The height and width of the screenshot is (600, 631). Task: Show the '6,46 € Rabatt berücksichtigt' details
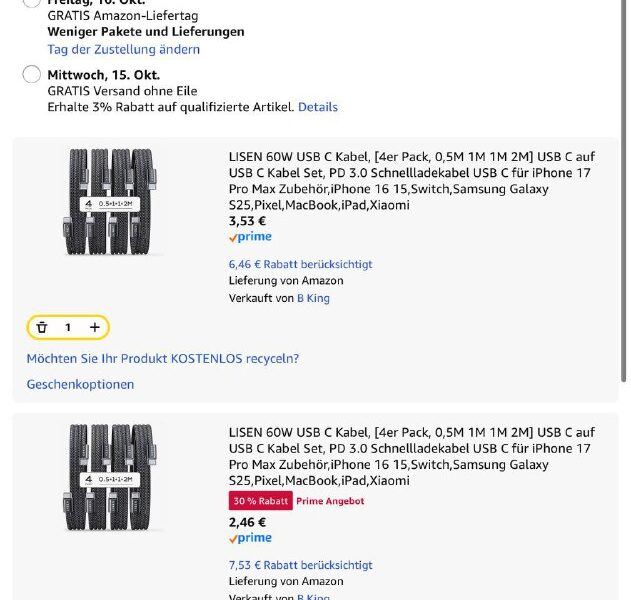pyautogui.click(x=300, y=264)
